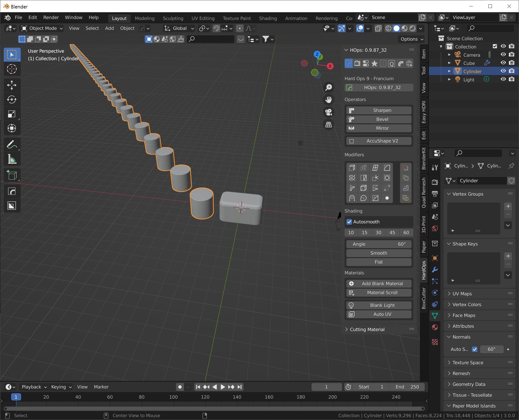Open the Material properties tab

click(435, 327)
